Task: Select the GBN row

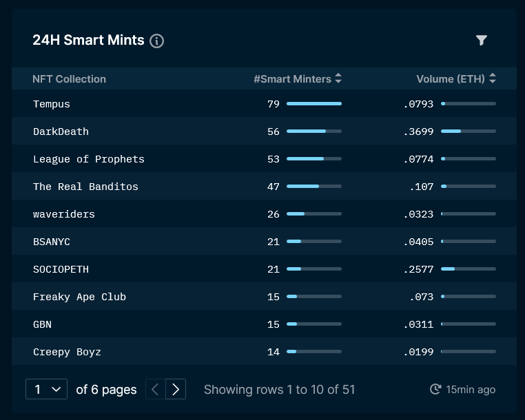Action: point(264,324)
